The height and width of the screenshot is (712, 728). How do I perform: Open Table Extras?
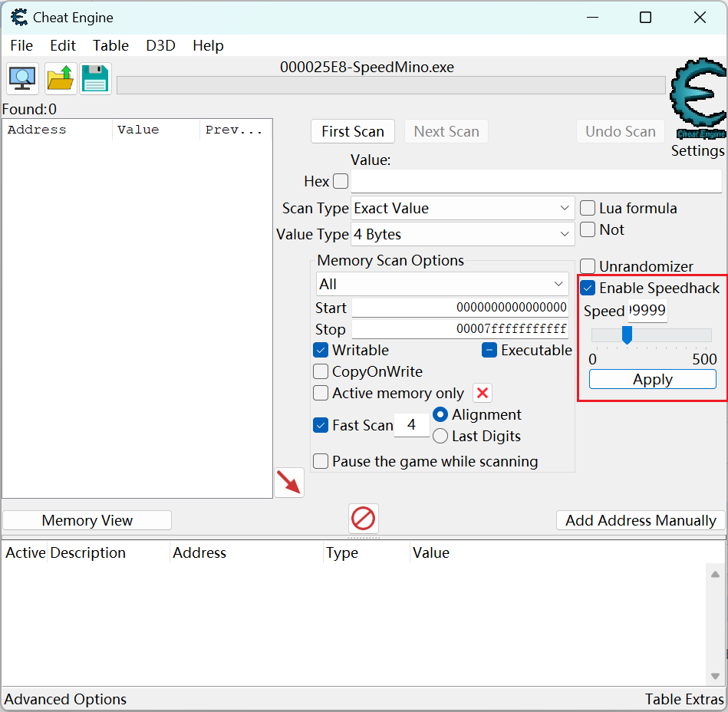684,699
